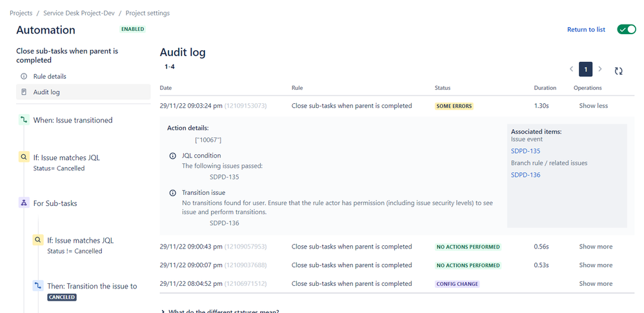
Task: Open the SDPD-136 related issue link
Action: pyautogui.click(x=525, y=175)
